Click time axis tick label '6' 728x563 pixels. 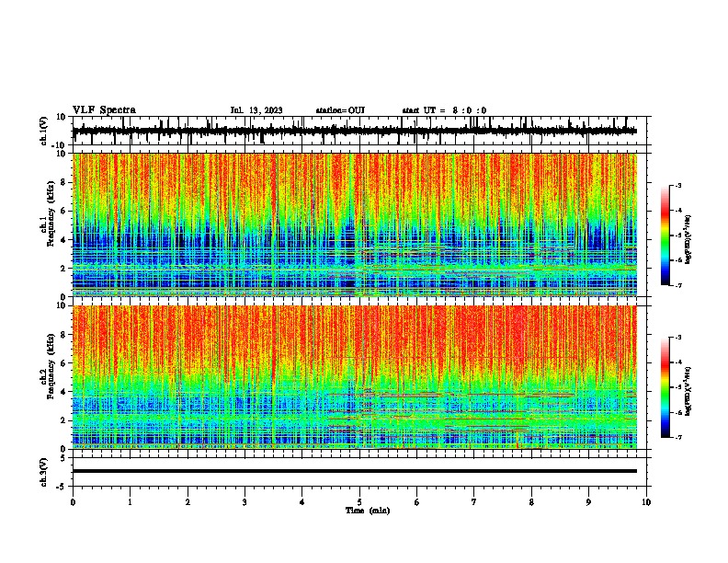(x=416, y=502)
